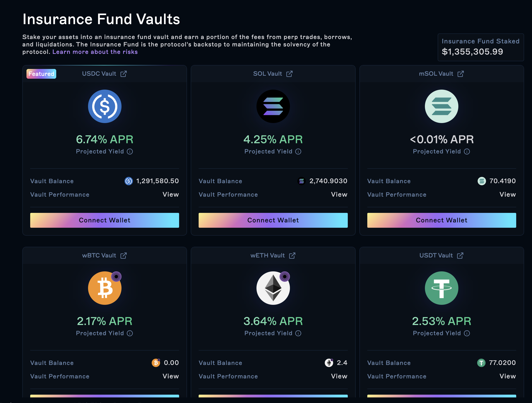Connect wallet in the USDC Vault card

(105, 220)
